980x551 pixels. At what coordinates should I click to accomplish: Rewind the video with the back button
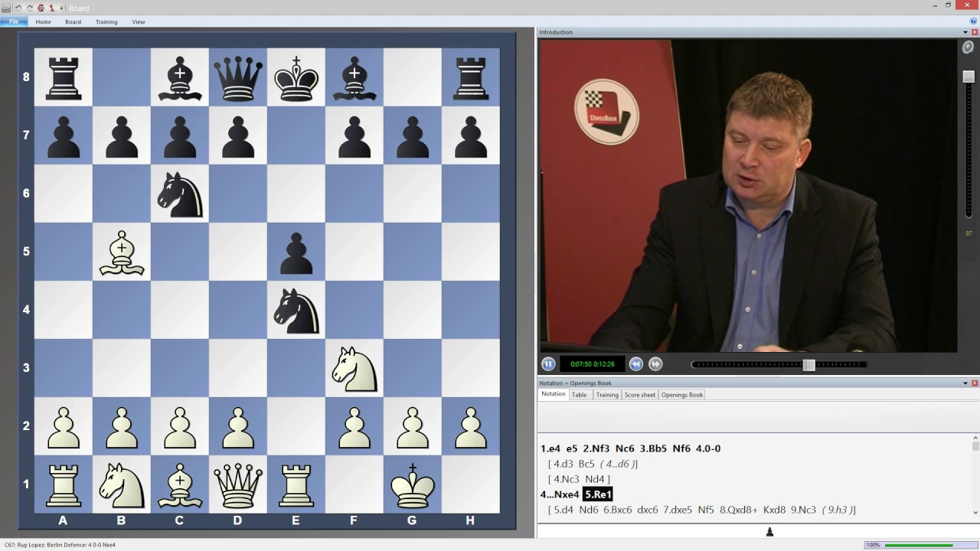coord(635,364)
